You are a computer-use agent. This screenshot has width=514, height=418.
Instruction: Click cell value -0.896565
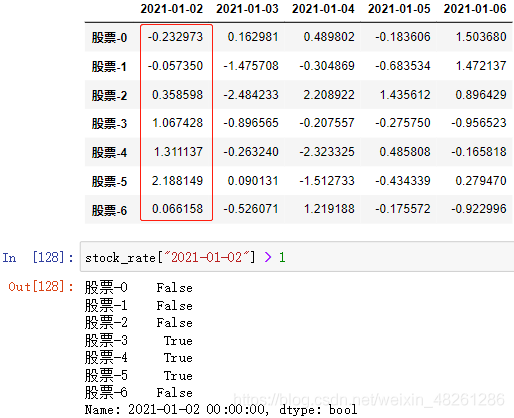[251, 123]
